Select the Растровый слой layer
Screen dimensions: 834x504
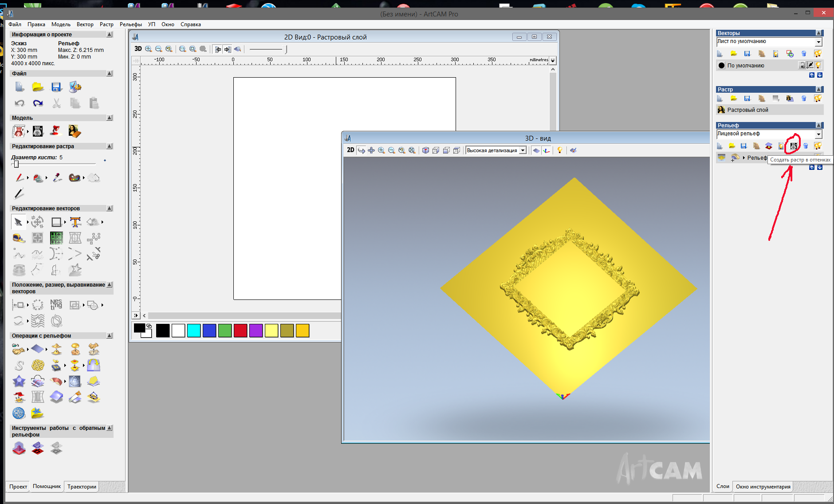coord(770,110)
